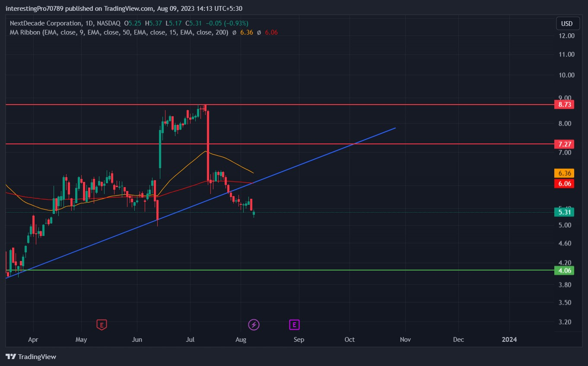Click the Jun label on time axis
Screen dimensions: 588x366
click(137, 340)
